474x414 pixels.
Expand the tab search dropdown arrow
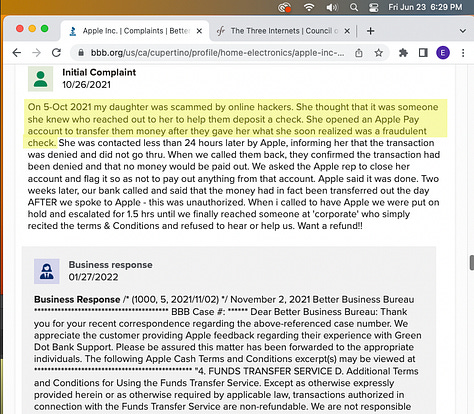pos(463,31)
